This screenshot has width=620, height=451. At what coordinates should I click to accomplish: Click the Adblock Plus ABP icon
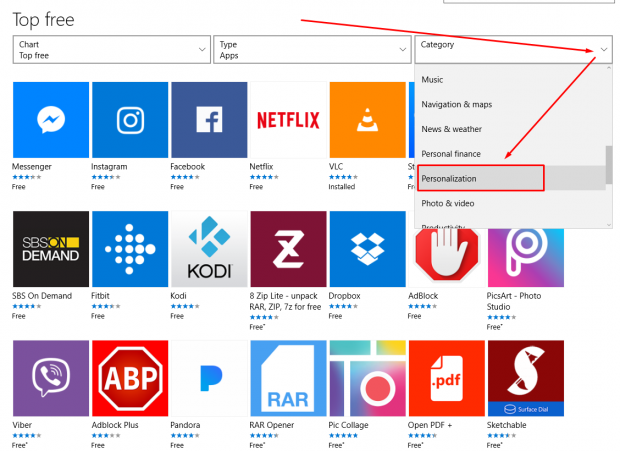[x=129, y=378]
